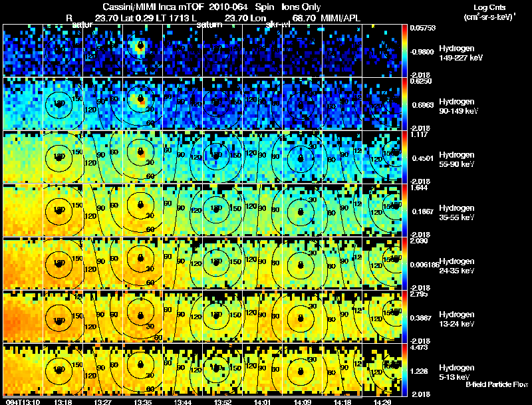Click the 'Spin' header text

265,7
